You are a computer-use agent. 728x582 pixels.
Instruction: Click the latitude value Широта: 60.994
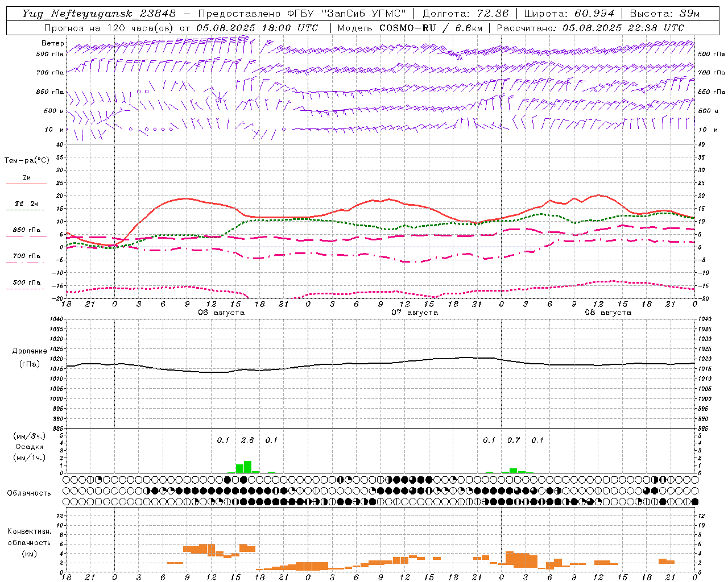point(569,14)
